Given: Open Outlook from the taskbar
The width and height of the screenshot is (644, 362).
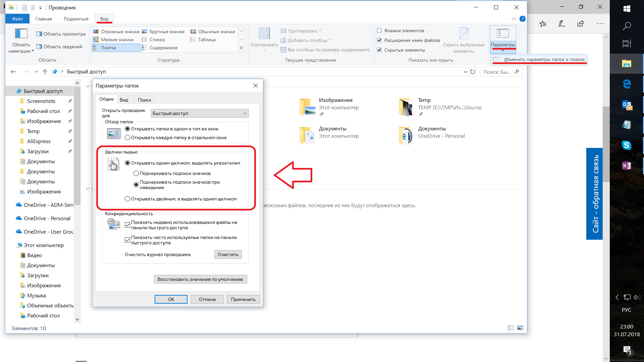Looking at the screenshot, I should click(x=627, y=105).
